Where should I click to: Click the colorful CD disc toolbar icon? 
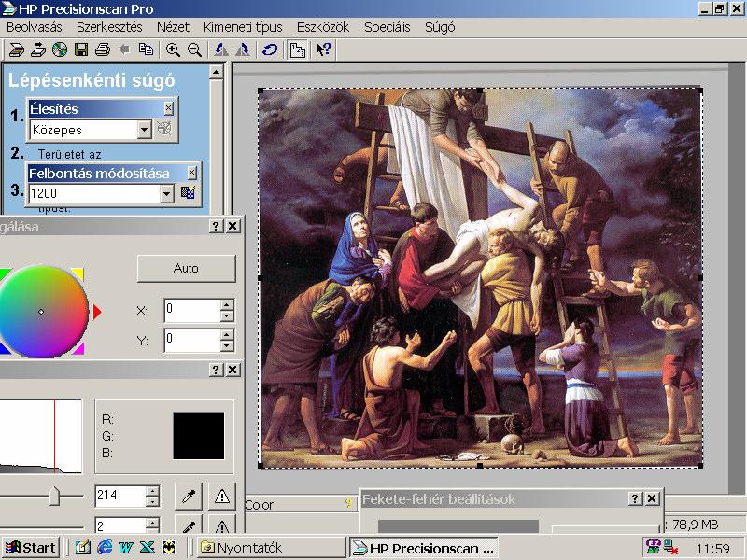pos(60,49)
